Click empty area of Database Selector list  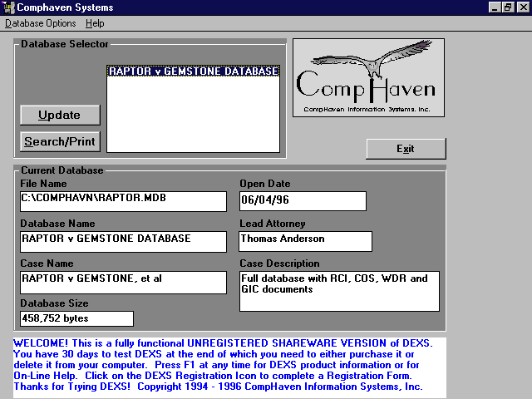click(193, 116)
